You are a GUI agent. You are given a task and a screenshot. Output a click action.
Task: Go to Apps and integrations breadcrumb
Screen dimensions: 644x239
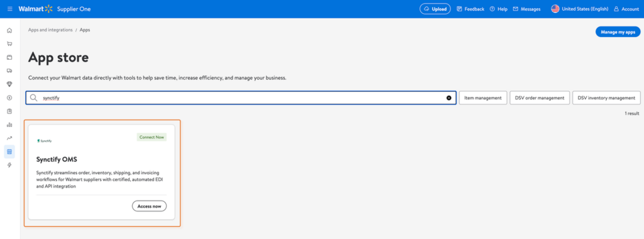click(50, 30)
